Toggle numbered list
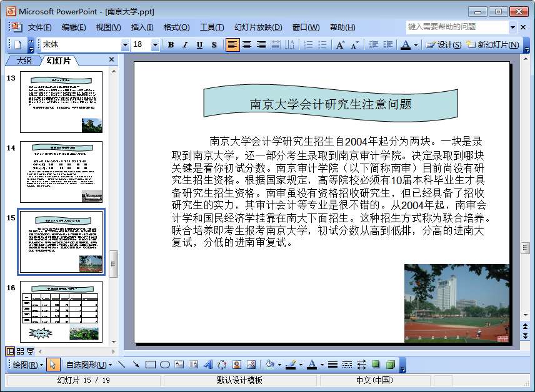This screenshot has height=392, width=535. [x=308, y=45]
